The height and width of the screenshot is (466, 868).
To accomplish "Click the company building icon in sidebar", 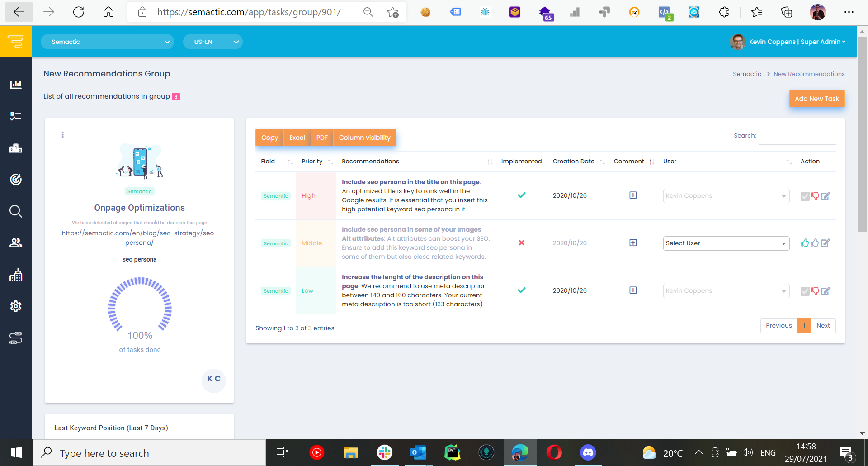I will (x=16, y=275).
